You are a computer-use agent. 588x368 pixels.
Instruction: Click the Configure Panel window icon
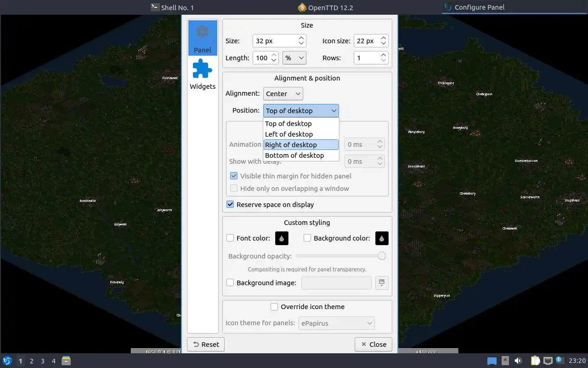pos(448,7)
